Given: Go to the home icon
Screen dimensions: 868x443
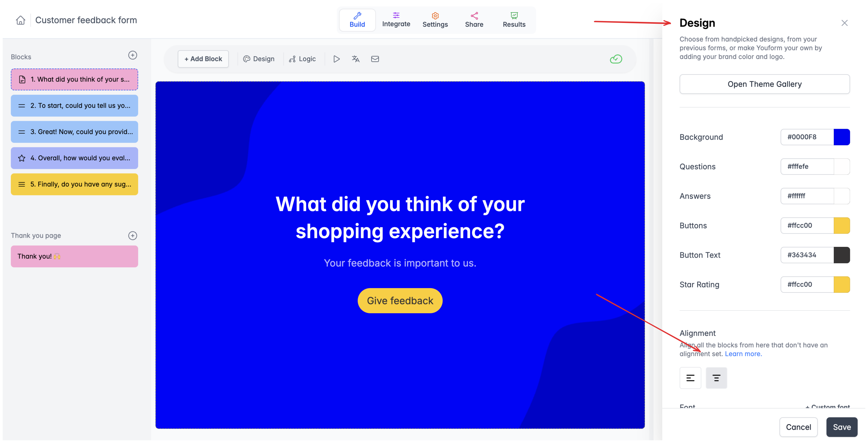Looking at the screenshot, I should [x=20, y=20].
